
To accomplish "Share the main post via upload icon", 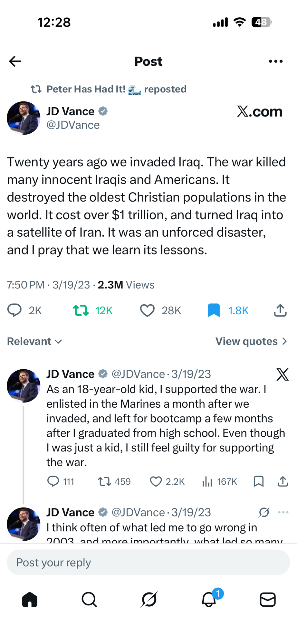I will point(280,310).
